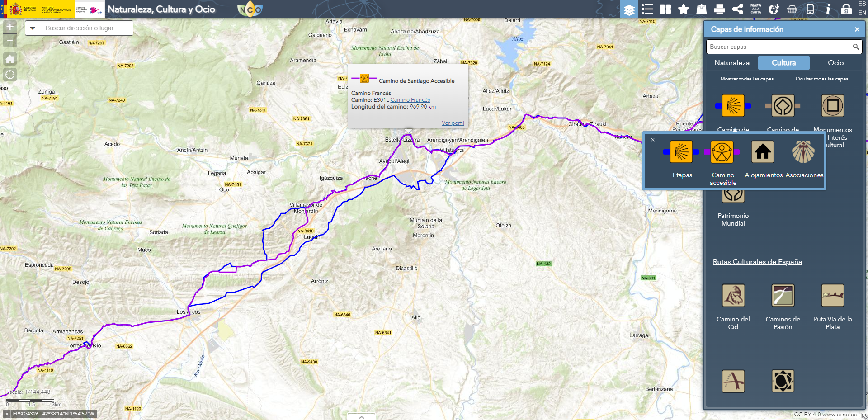Toggle the airplane cultural route layer icon

[733, 381]
